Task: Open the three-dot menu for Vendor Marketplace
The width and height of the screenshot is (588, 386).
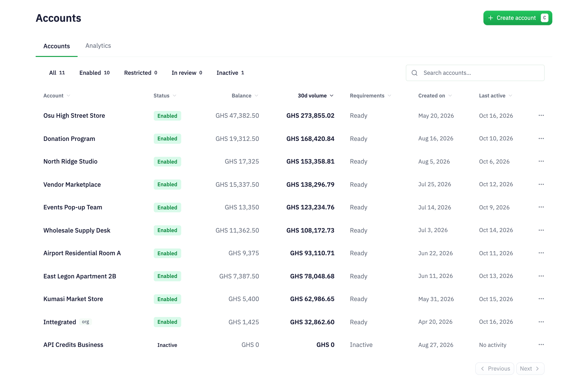Action: (x=541, y=184)
